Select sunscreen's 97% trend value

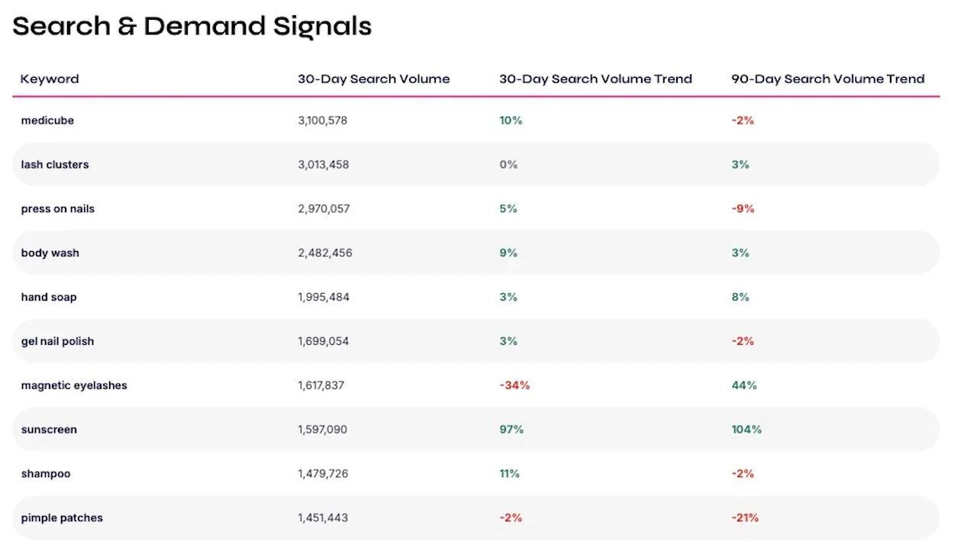[x=511, y=430]
